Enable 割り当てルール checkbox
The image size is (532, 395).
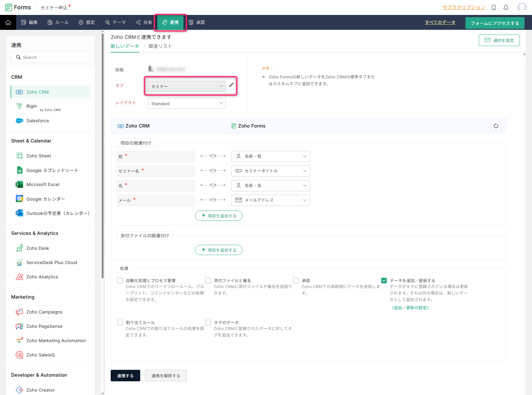click(x=120, y=323)
